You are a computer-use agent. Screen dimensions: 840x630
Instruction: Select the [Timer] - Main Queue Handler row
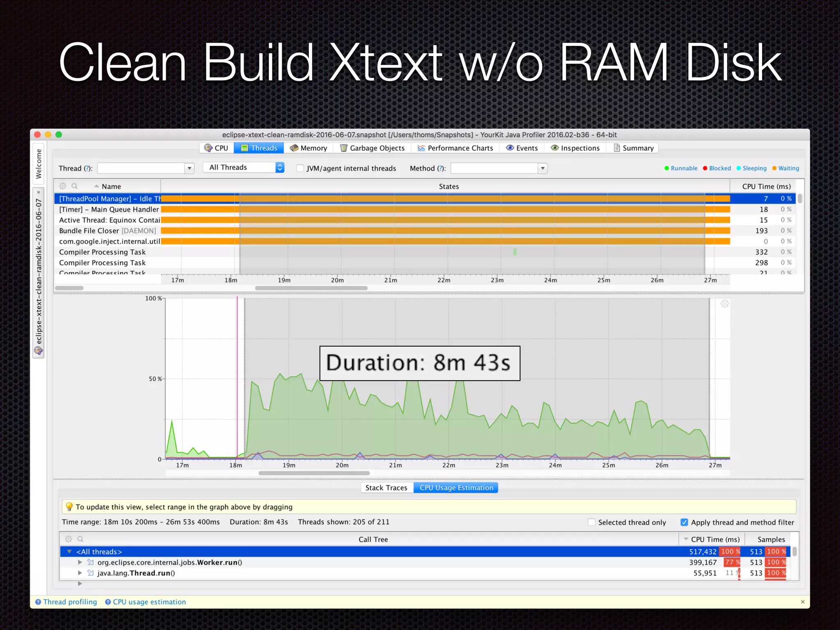tap(425, 209)
